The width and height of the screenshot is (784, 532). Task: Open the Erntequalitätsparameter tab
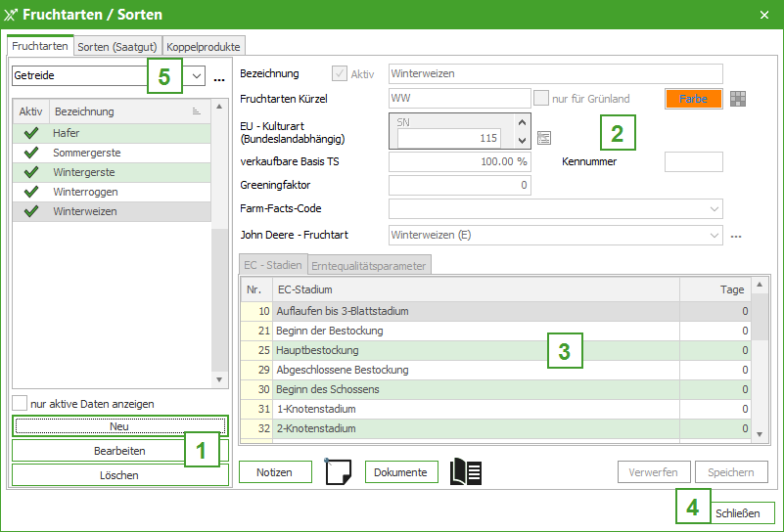point(369,265)
